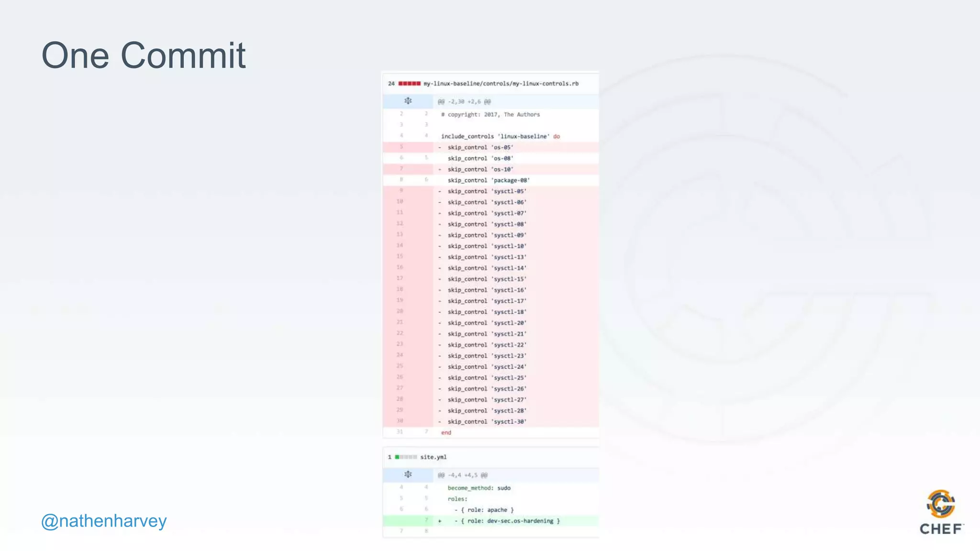Viewport: 980px width, 551px height.
Task: Click the green diffstat bar beside site.yml
Action: coord(406,457)
